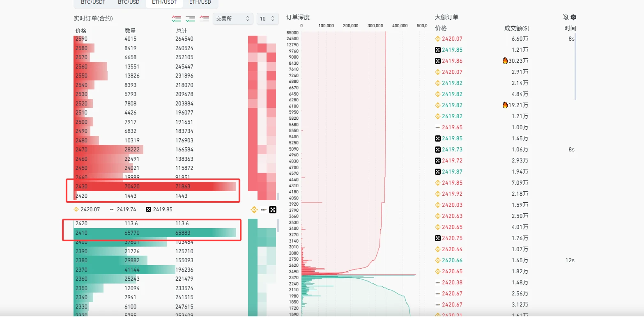Click OKX icon on the 2419.86 large order

(x=438, y=61)
